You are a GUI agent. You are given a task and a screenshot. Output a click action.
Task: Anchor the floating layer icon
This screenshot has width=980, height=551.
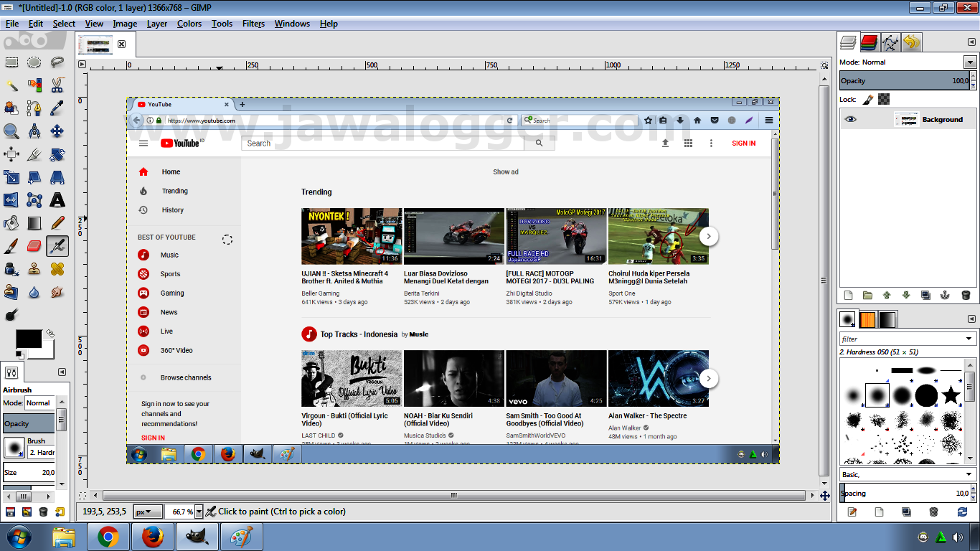tap(945, 295)
